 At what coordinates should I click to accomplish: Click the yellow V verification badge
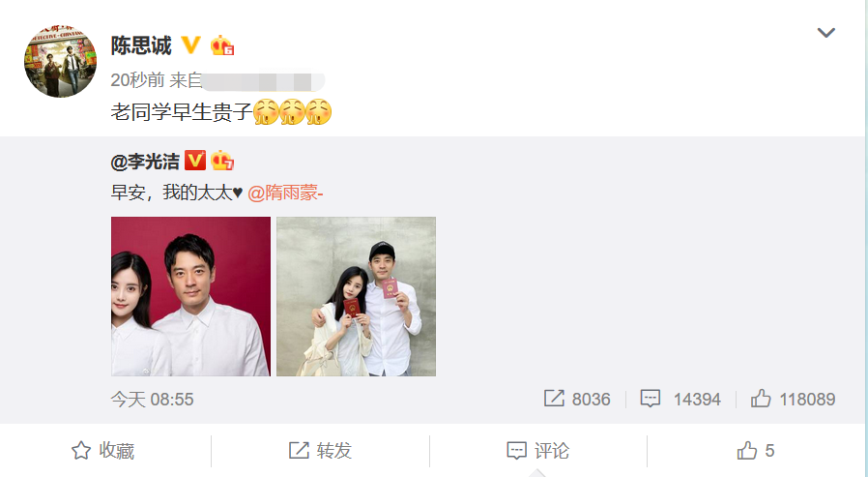click(x=190, y=45)
